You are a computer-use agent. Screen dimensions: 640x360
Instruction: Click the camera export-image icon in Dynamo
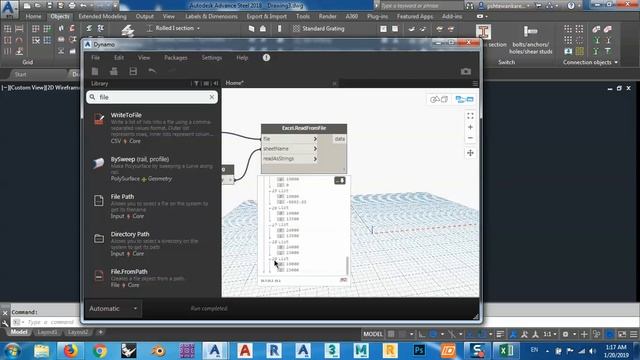click(466, 71)
